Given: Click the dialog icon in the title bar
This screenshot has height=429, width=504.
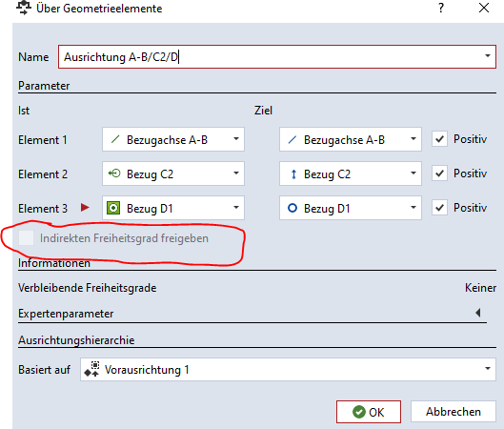Looking at the screenshot, I should 24,8.
